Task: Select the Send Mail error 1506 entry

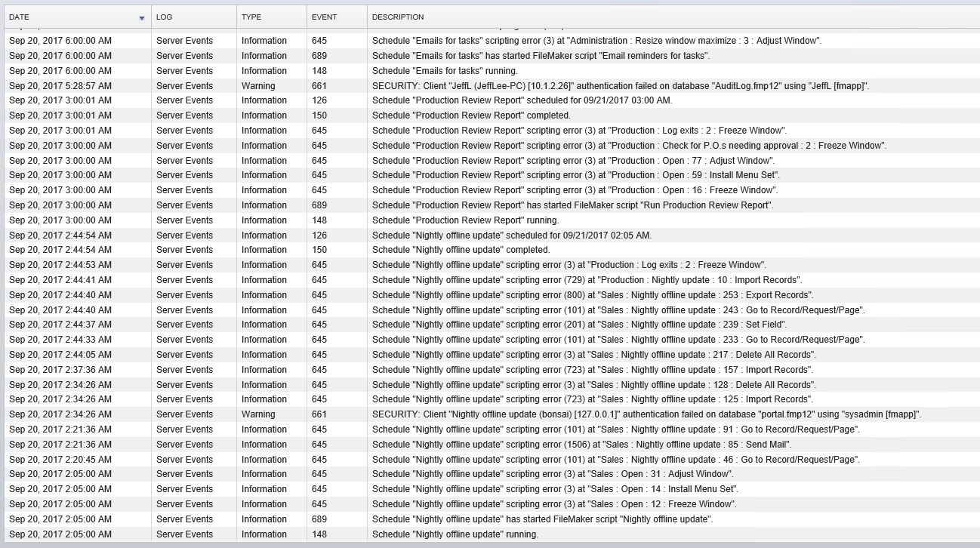Action: click(x=581, y=445)
